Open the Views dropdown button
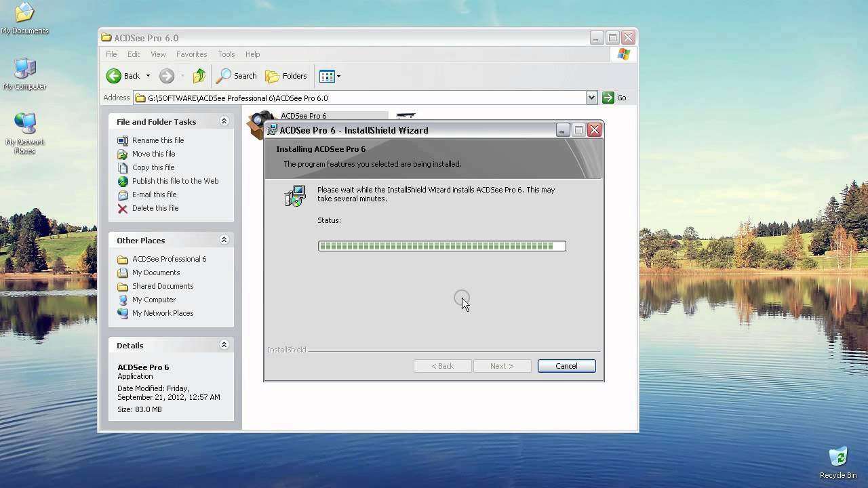 pos(330,76)
